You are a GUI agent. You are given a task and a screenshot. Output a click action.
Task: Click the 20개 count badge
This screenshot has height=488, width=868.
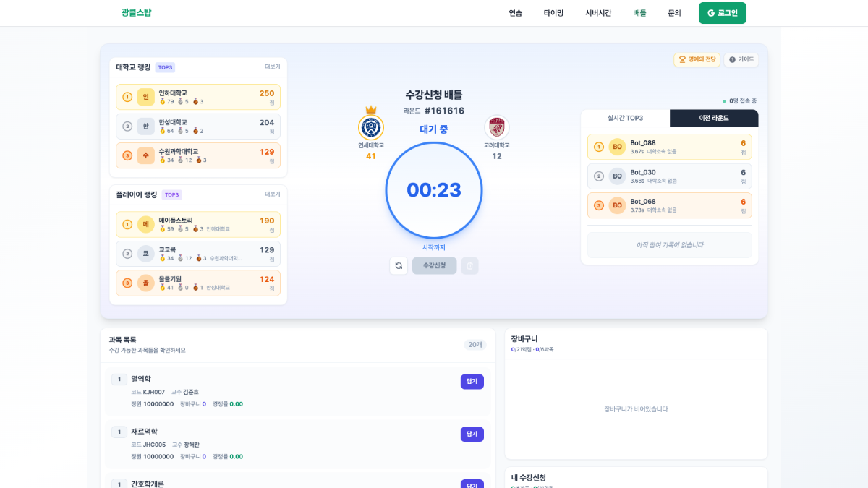[x=475, y=345]
